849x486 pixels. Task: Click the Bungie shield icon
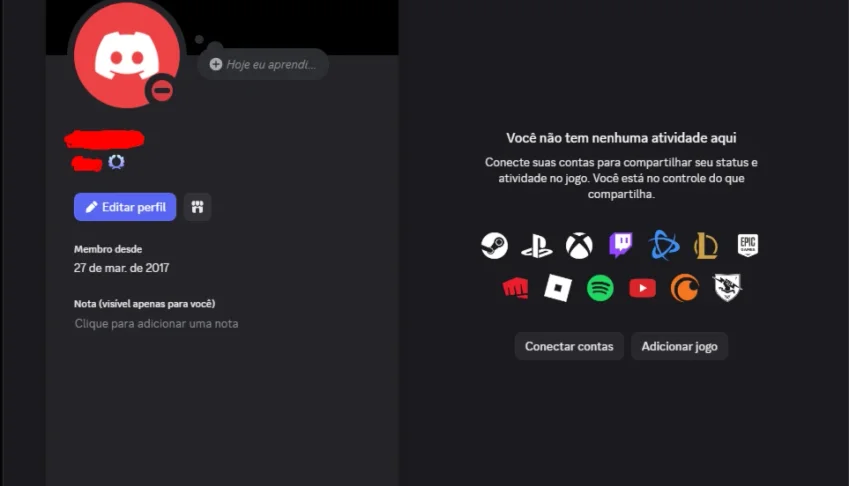[727, 287]
